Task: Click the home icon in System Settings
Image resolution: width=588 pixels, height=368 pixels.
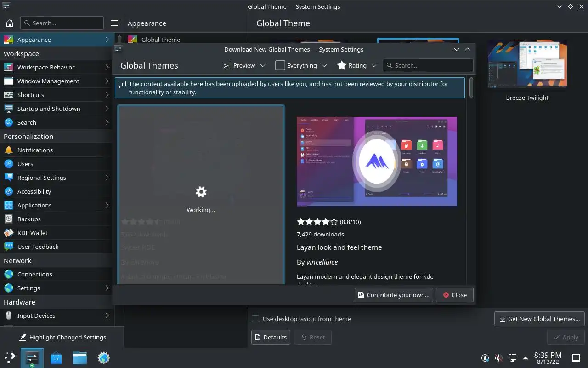Action: (10, 23)
